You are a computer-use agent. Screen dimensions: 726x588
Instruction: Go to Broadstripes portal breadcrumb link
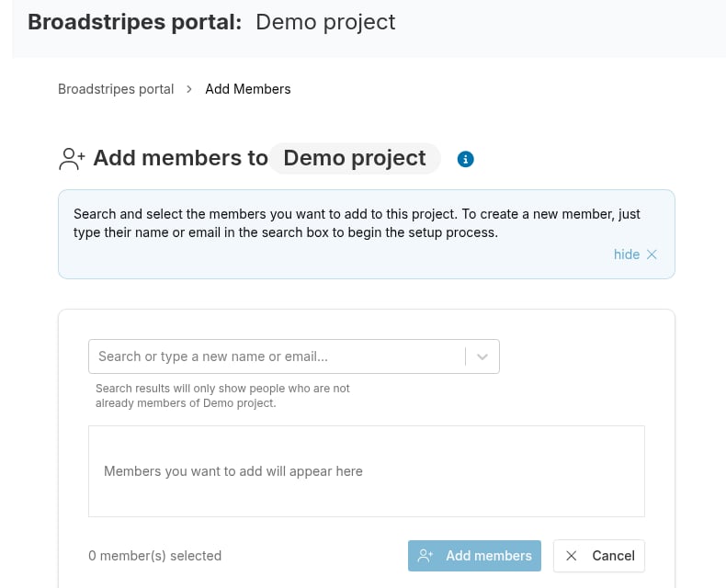point(116,89)
